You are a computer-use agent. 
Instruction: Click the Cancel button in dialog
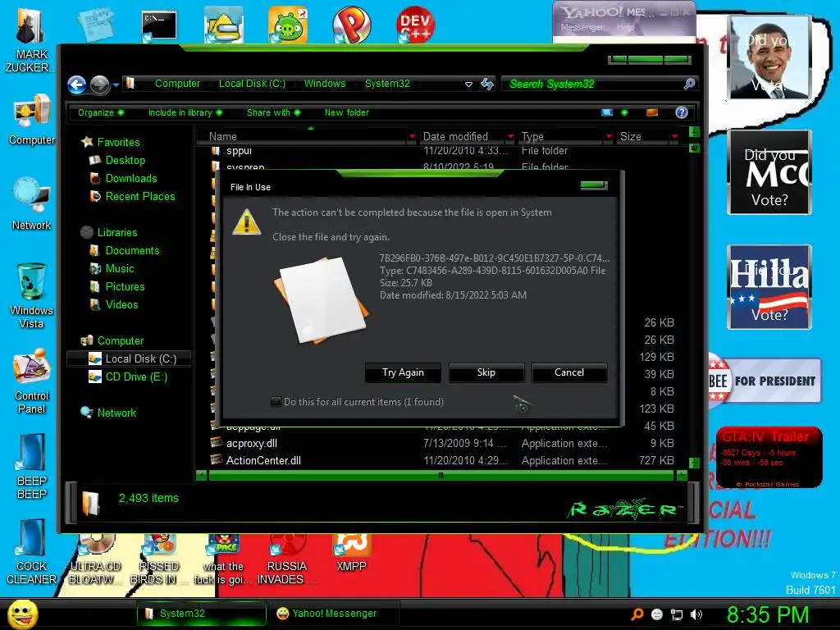pyautogui.click(x=569, y=372)
